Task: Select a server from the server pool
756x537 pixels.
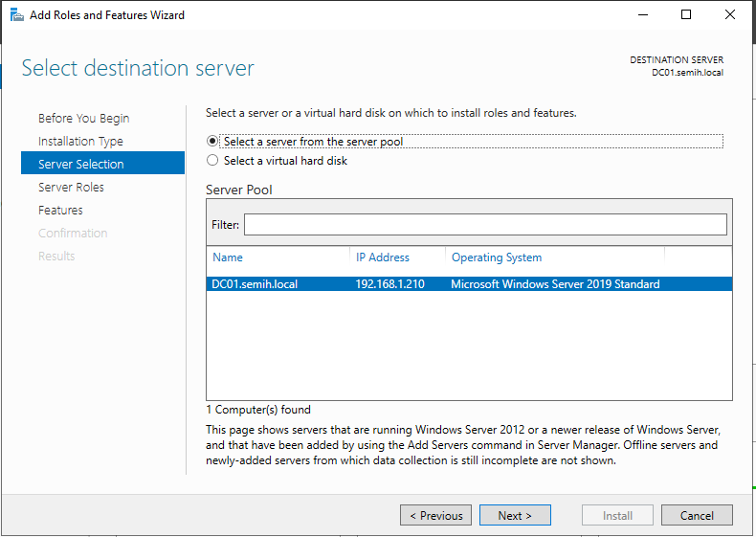Action: point(212,142)
